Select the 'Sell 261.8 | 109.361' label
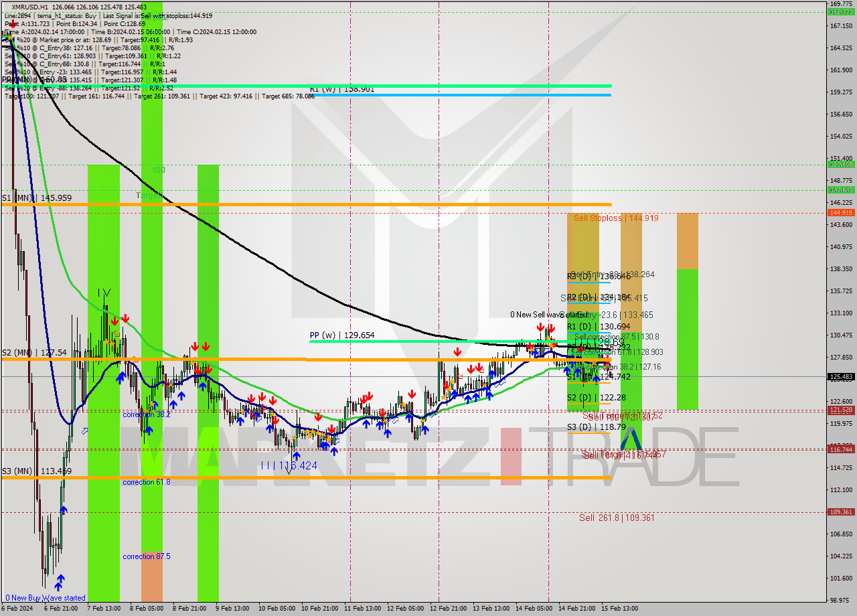This screenshot has width=857, height=616. [617, 518]
